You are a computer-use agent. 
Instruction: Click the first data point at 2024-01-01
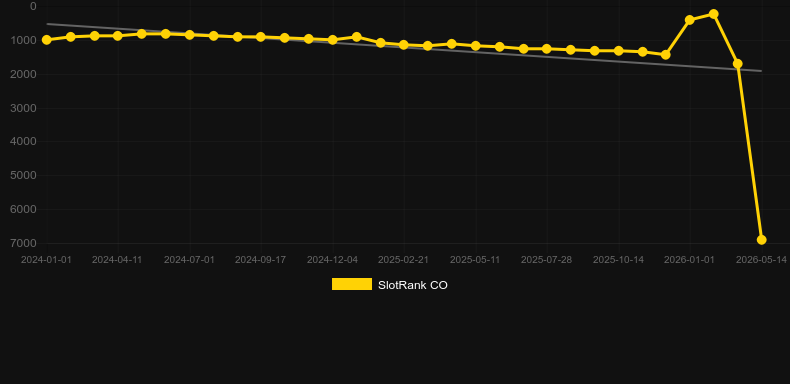click(x=47, y=40)
